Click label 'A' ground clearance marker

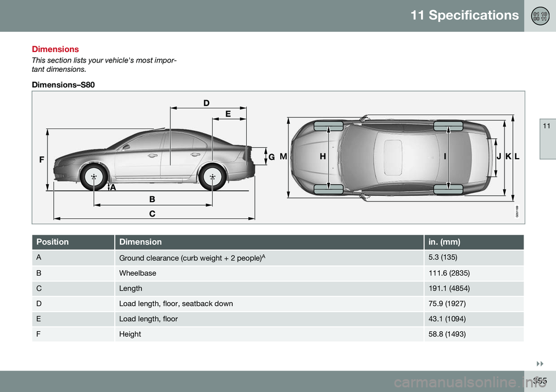113,187
